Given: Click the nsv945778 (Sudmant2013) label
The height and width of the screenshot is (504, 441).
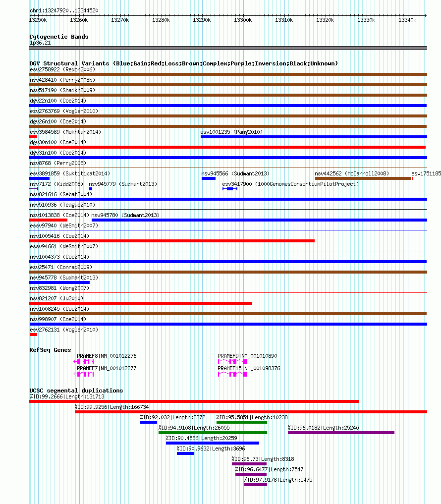Looking at the screenshot, I should (64, 278).
